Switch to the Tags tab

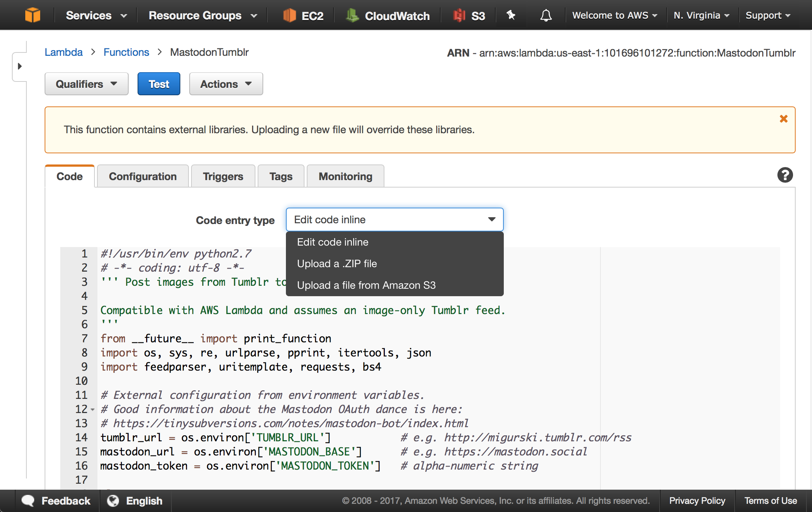point(281,176)
